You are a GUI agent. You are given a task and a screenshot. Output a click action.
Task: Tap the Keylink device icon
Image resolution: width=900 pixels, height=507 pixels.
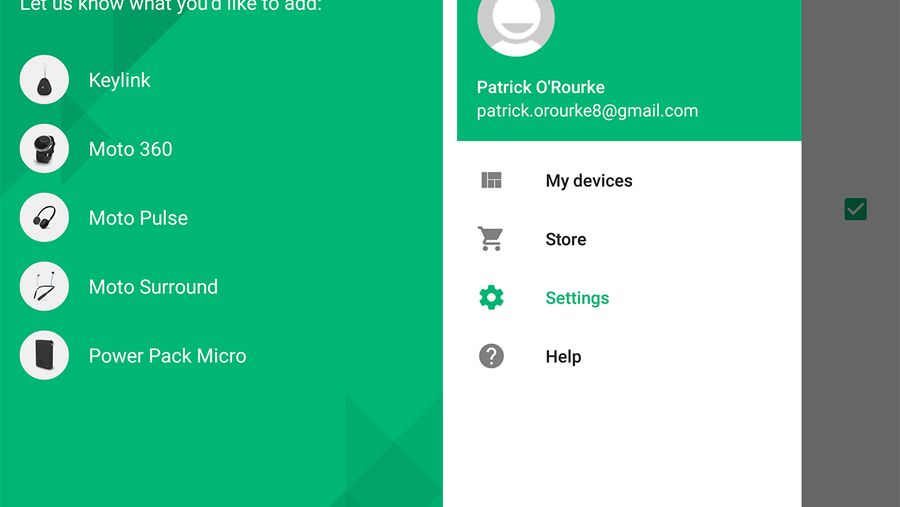click(44, 80)
